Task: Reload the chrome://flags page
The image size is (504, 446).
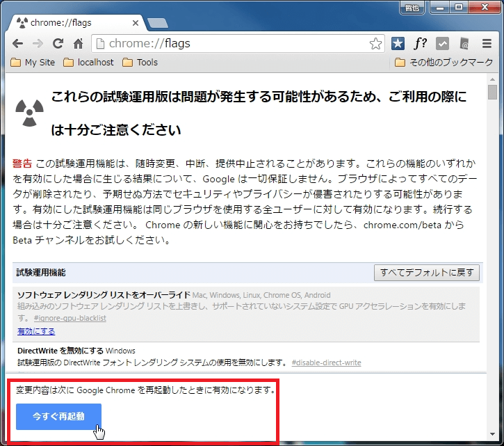Action: pyautogui.click(x=58, y=43)
